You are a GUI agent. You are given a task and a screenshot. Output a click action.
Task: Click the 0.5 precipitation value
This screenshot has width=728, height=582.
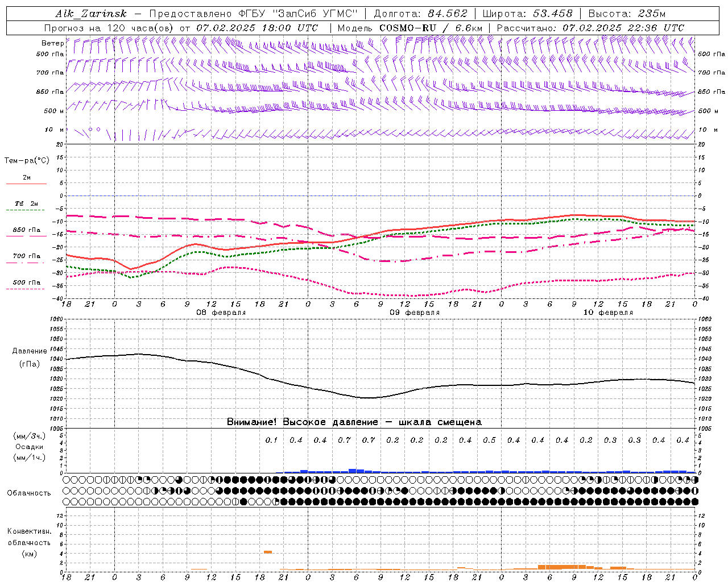coord(489,440)
